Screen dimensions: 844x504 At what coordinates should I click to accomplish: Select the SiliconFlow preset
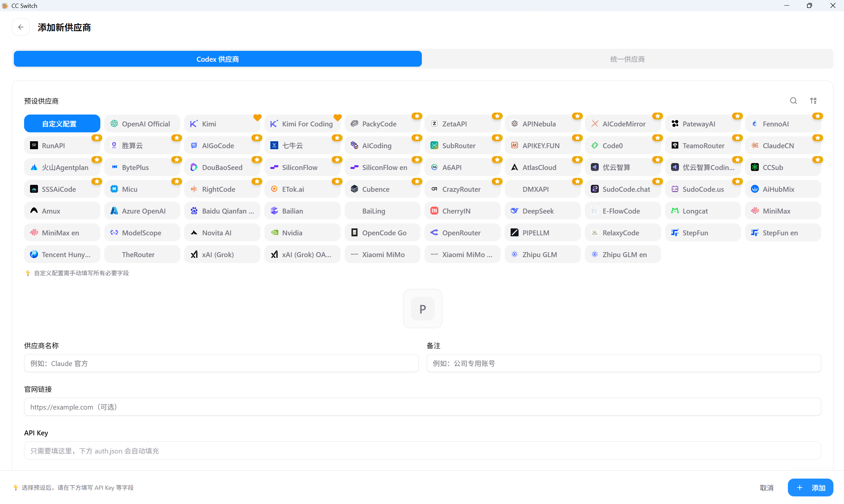302,167
